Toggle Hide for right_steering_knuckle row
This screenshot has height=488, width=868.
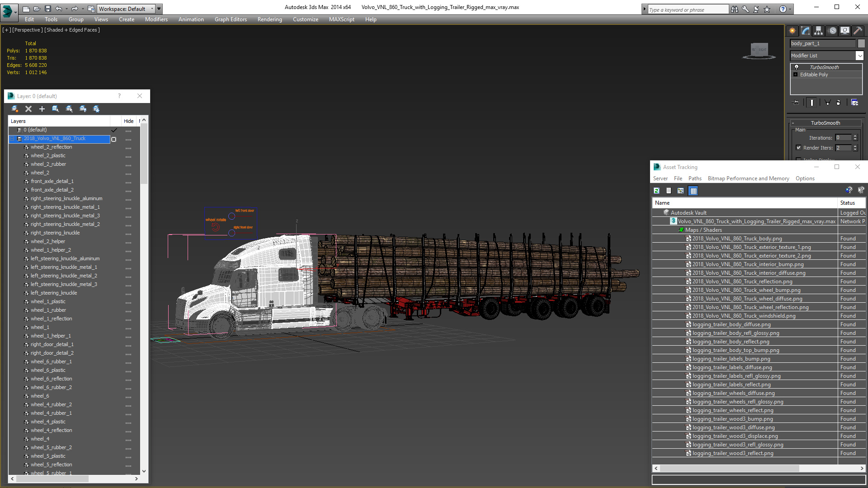point(128,234)
